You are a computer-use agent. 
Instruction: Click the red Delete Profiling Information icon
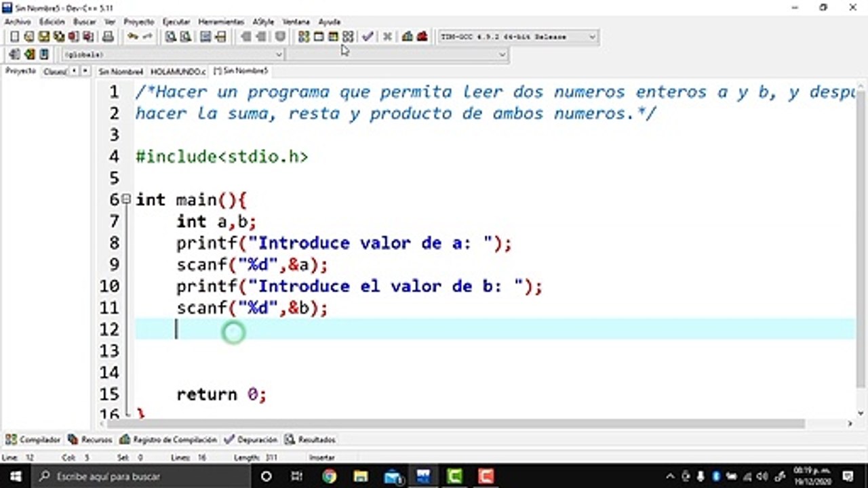(422, 37)
